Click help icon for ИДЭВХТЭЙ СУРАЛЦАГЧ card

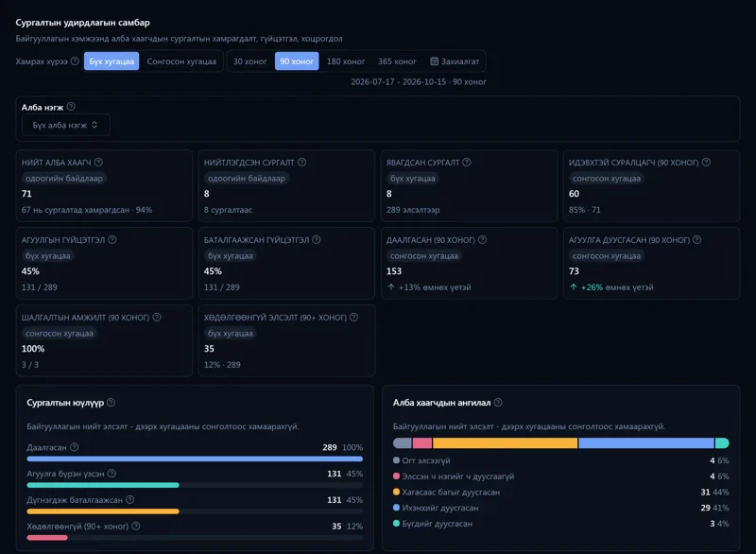pyautogui.click(x=706, y=162)
